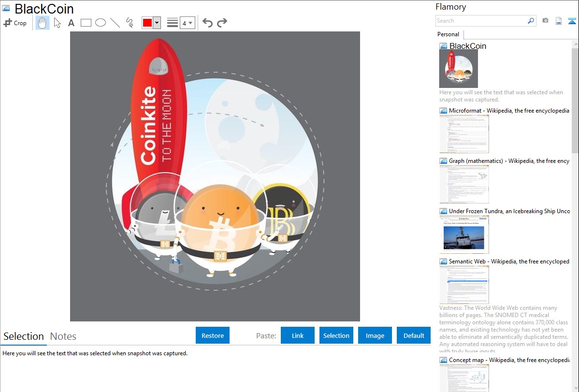Screen dimensions: 579x392
Task: Undo the last edit
Action: pos(207,23)
